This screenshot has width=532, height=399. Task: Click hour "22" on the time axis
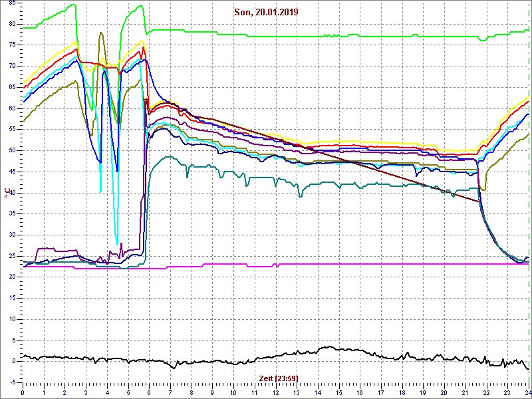click(x=487, y=392)
